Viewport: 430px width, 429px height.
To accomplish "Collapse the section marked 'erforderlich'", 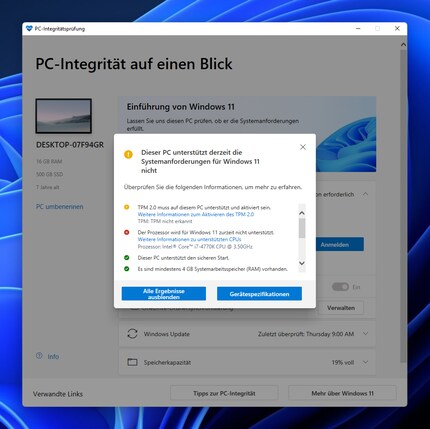I will click(366, 194).
